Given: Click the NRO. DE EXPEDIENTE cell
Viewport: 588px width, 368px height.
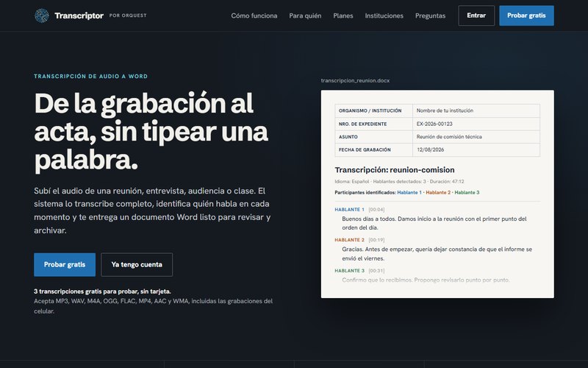Looking at the screenshot, I should coord(374,124).
